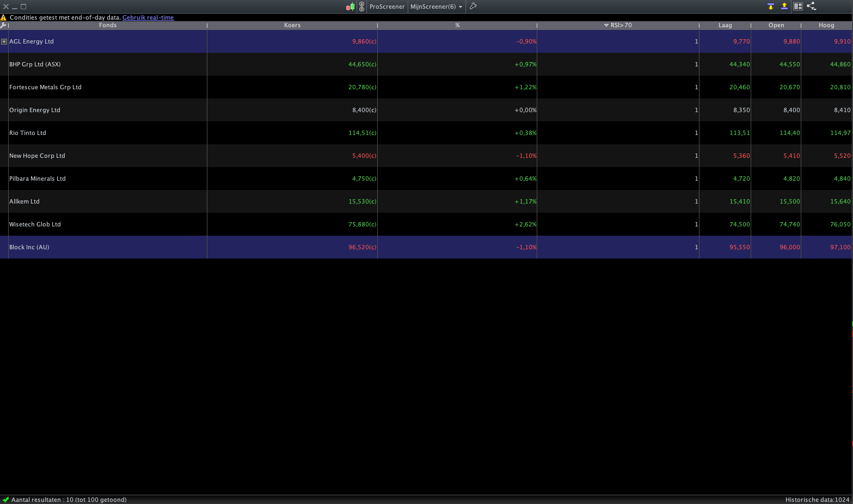Click the Hoog value 44,860
The height and width of the screenshot is (504, 853).
[x=840, y=64]
